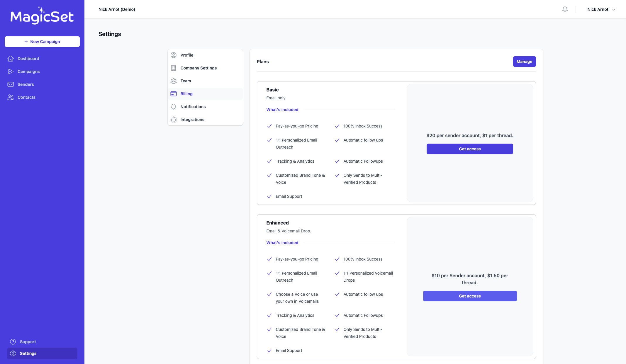The height and width of the screenshot is (364, 626).
Task: Click the Profile user-circle icon
Action: 174,55
